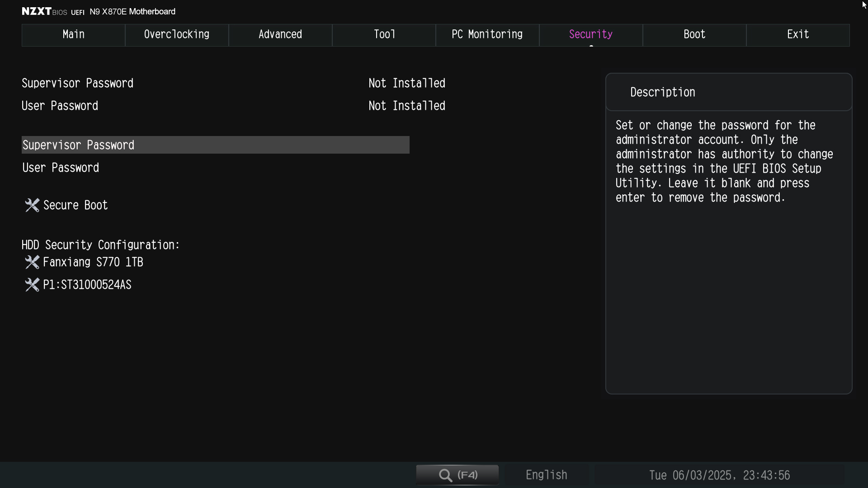Screen dimensions: 868x488
Task: Switch to the Overclocking tab
Action: point(177,35)
